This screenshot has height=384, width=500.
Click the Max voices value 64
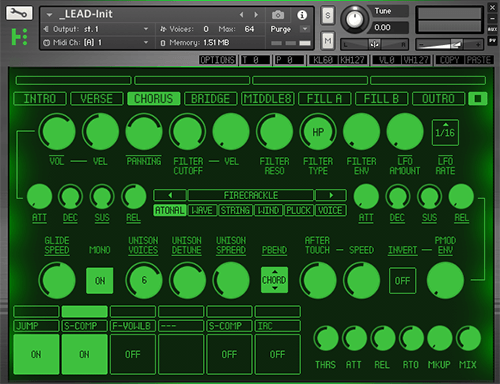point(249,29)
